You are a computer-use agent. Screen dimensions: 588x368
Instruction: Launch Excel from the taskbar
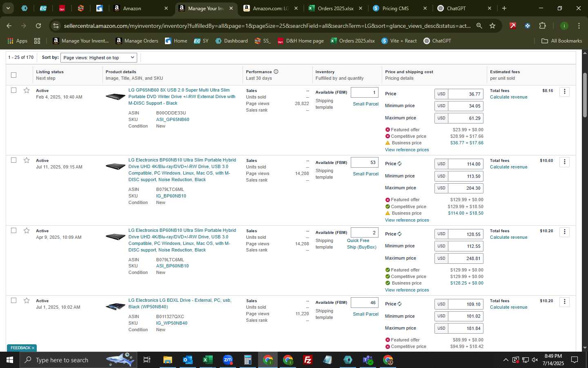click(x=207, y=360)
